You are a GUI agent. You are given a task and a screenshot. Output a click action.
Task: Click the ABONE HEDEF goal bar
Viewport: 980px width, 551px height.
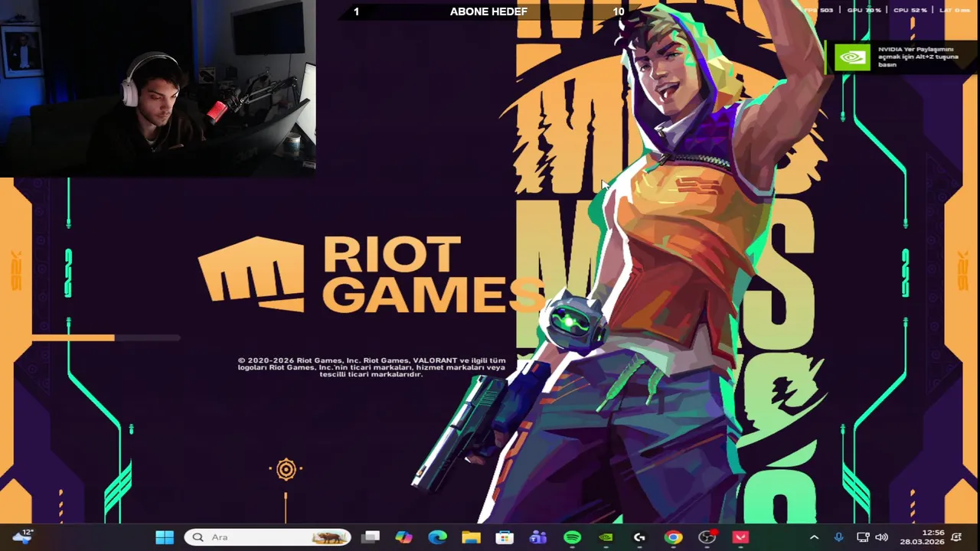pyautogui.click(x=488, y=11)
